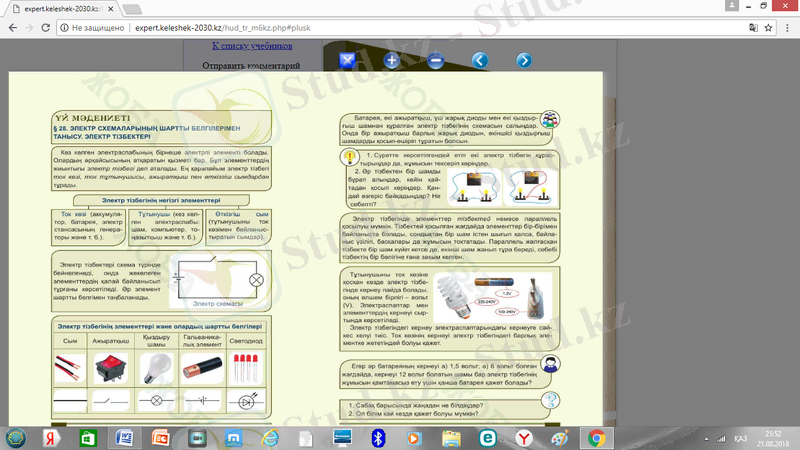Viewport: 800px width, 450px height.
Task: Click the blue fit-to-screen icon in viewer toolbar
Action: (348, 61)
